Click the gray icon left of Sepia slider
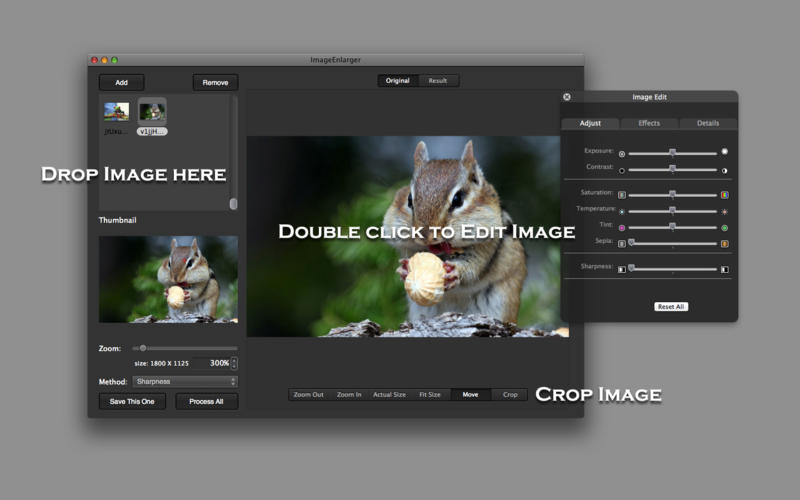 [x=621, y=244]
